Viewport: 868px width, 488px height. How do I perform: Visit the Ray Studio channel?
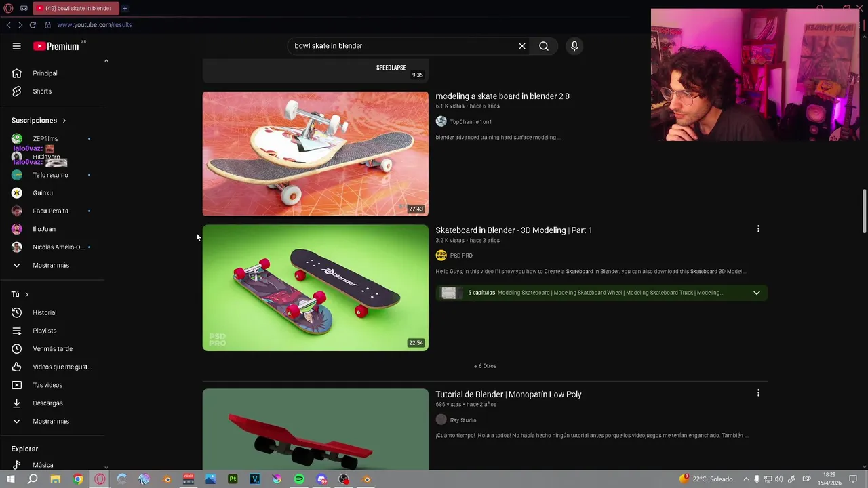[463, 420]
